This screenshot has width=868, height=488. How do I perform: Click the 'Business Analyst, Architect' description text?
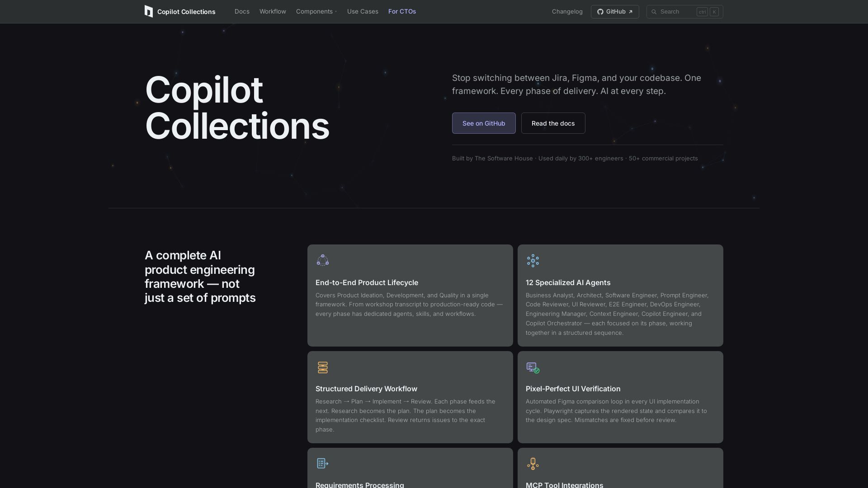point(617,314)
